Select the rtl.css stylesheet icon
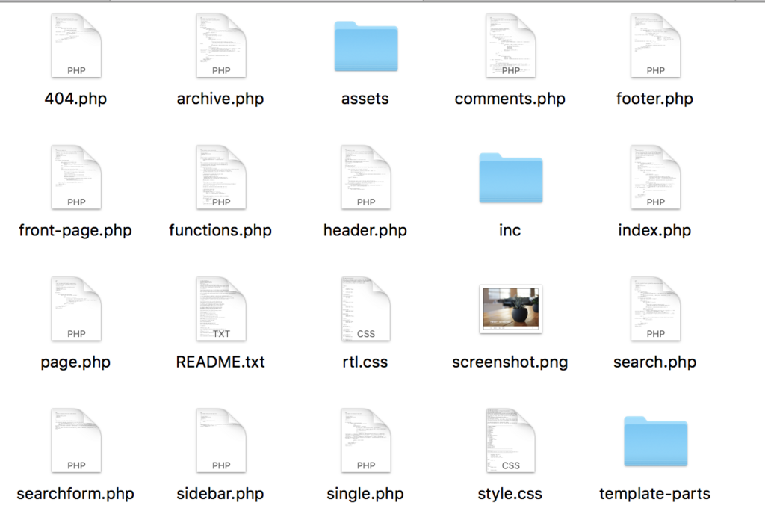 (366, 309)
